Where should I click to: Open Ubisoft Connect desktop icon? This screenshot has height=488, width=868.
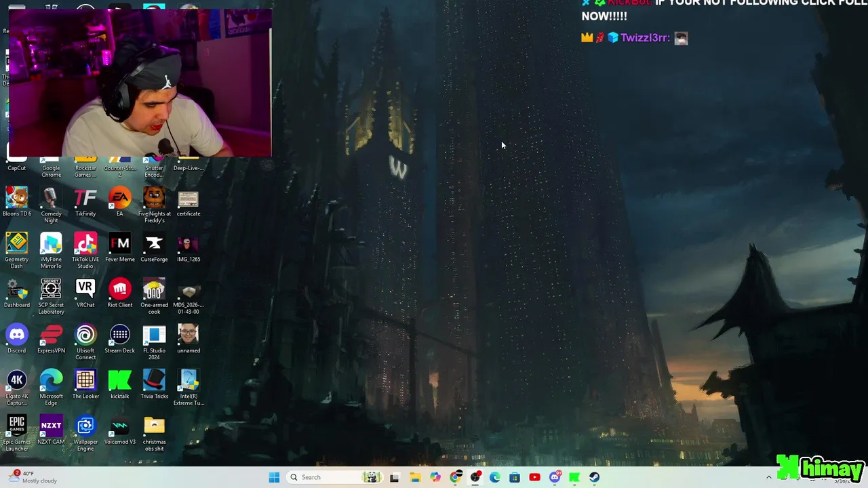(85, 342)
